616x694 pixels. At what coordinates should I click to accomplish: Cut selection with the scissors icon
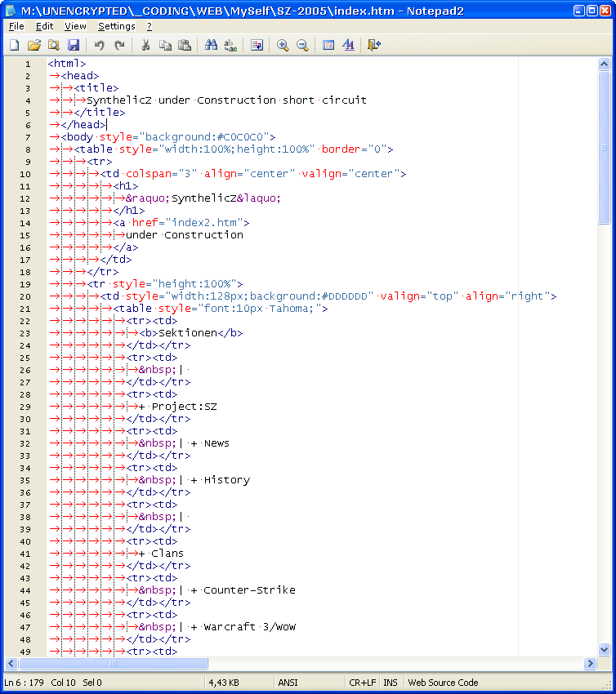click(145, 45)
